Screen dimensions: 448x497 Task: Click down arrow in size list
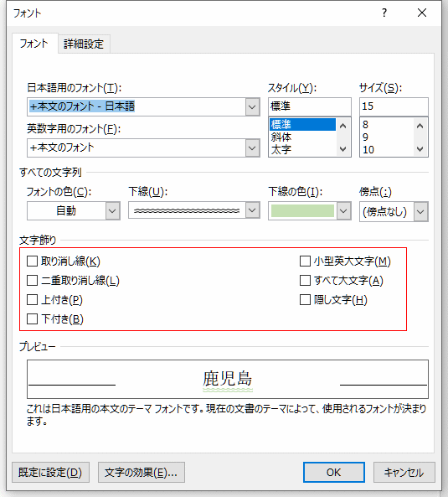(420, 149)
